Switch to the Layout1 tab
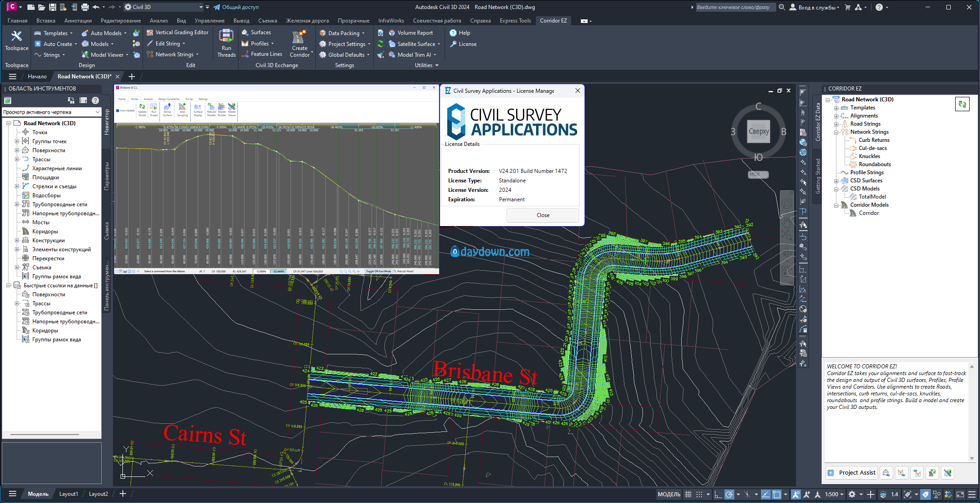The height and width of the screenshot is (503, 980). coord(68,494)
